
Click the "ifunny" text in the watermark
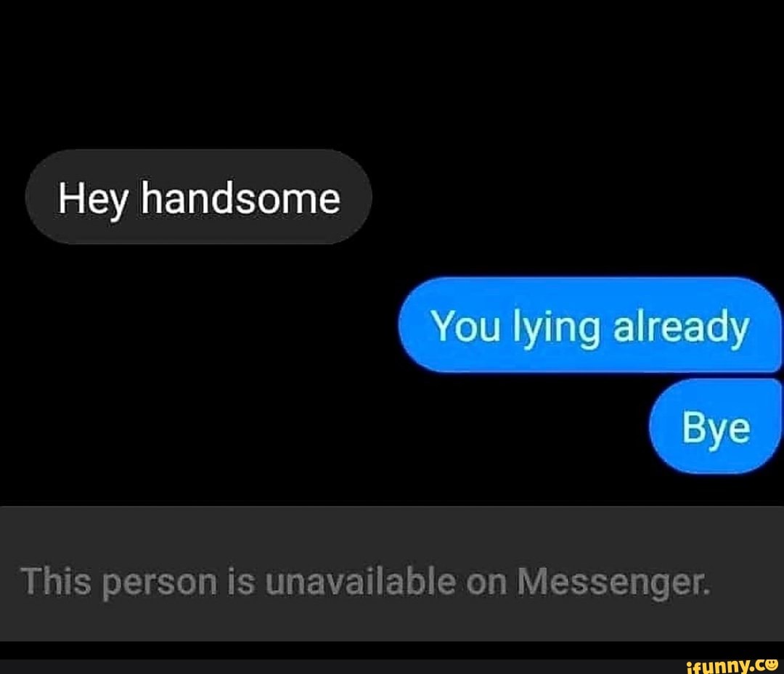coord(717,667)
